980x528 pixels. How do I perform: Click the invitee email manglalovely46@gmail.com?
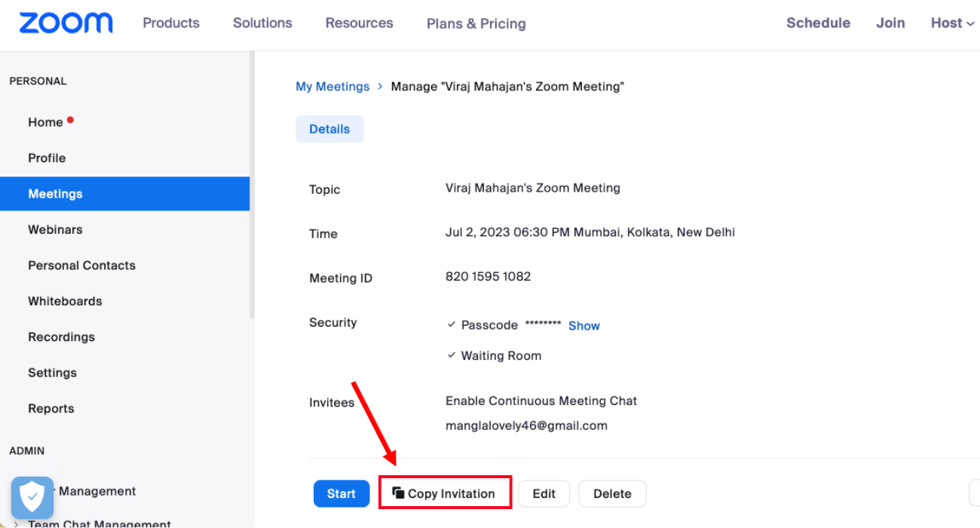[526, 425]
